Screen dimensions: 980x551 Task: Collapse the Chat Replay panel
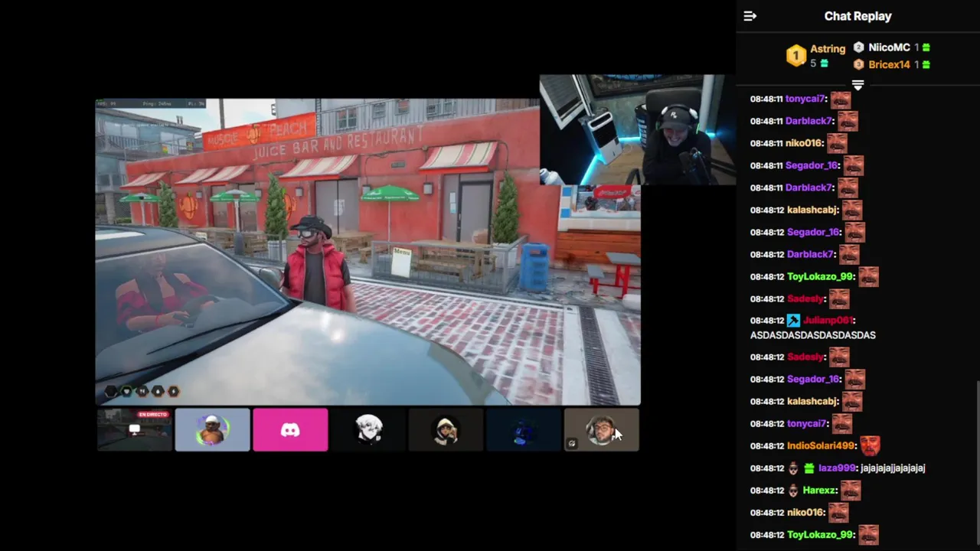pyautogui.click(x=750, y=16)
